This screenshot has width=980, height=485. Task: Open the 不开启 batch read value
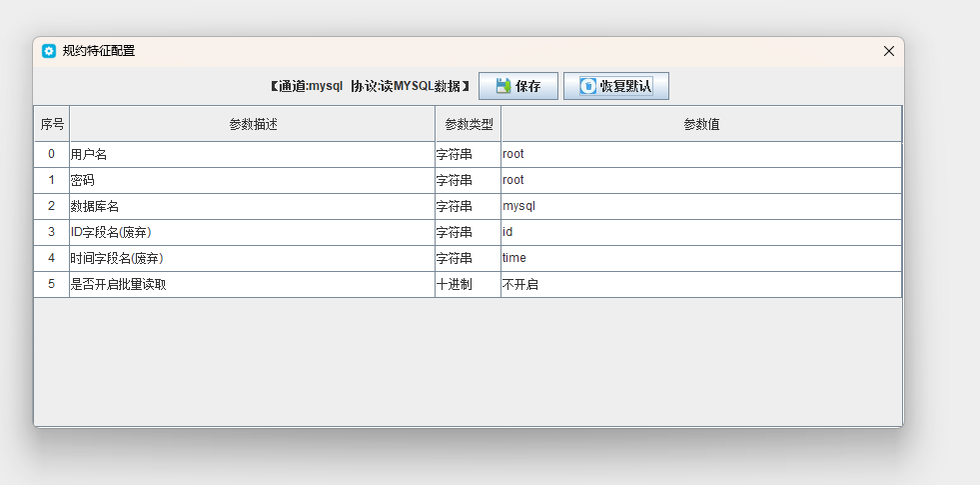[701, 284]
